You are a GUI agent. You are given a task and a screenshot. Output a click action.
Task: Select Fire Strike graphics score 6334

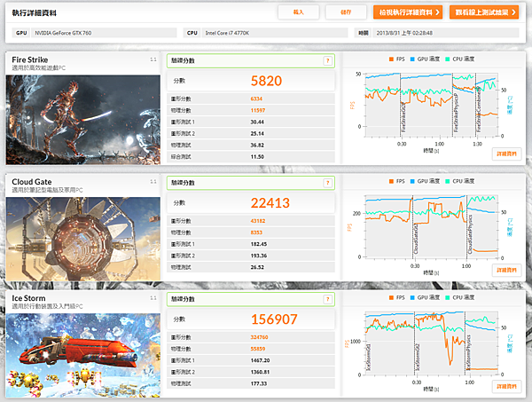click(x=256, y=99)
